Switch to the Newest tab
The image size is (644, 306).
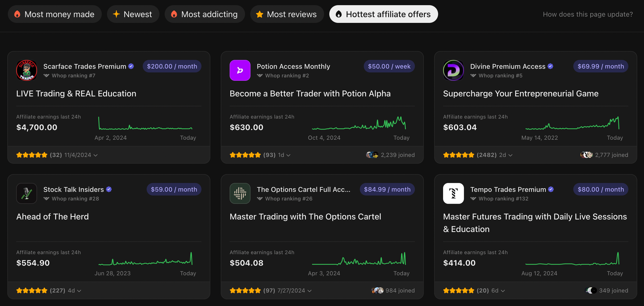pos(133,14)
